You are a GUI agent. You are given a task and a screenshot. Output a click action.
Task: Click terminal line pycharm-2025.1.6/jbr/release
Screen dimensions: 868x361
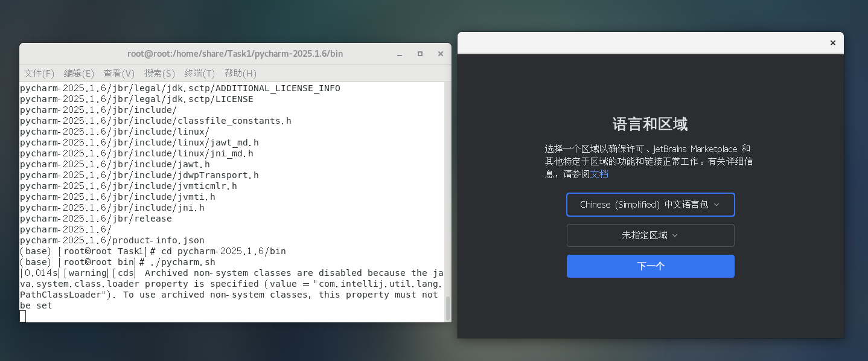coord(96,219)
